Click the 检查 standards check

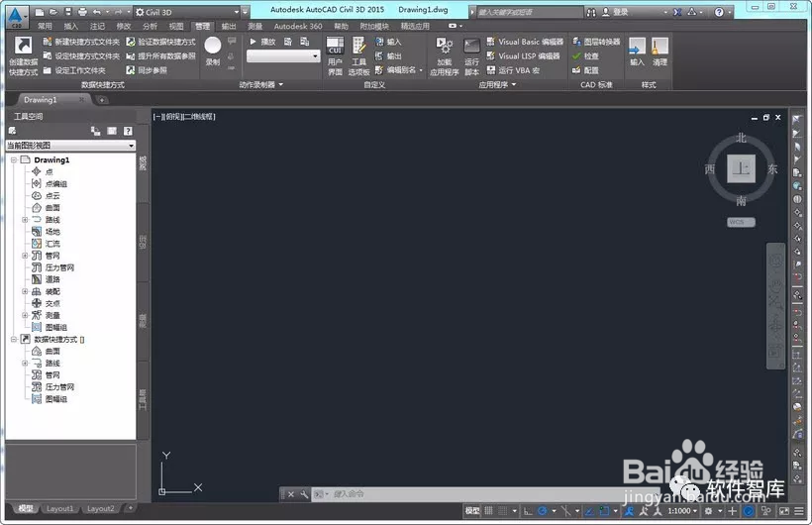pos(585,55)
